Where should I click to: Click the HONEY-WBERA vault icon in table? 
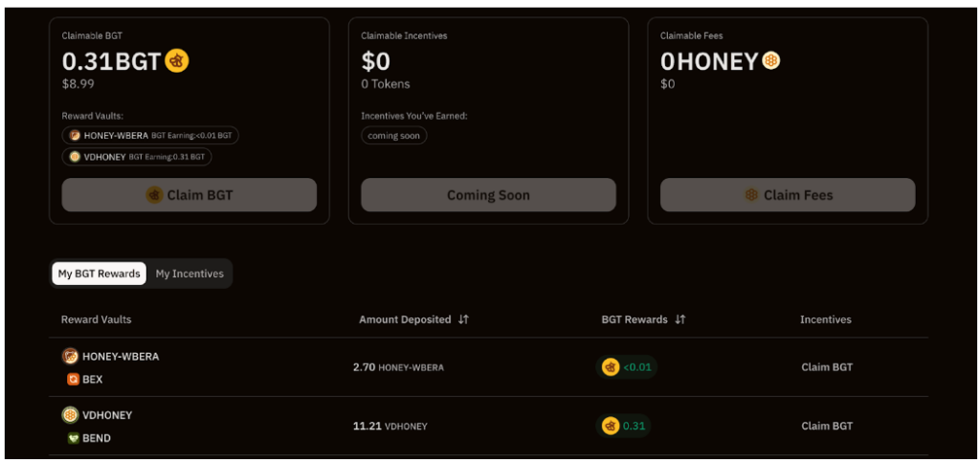point(70,357)
